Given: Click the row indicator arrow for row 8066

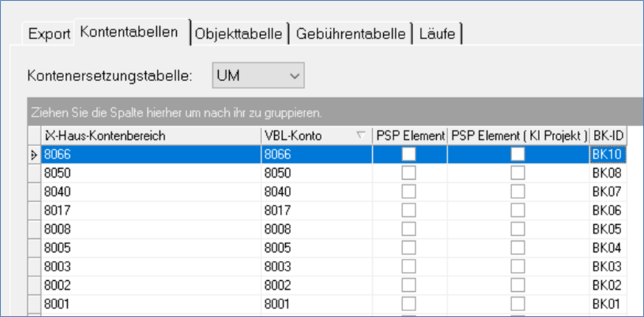Looking at the screenshot, I should tap(34, 154).
